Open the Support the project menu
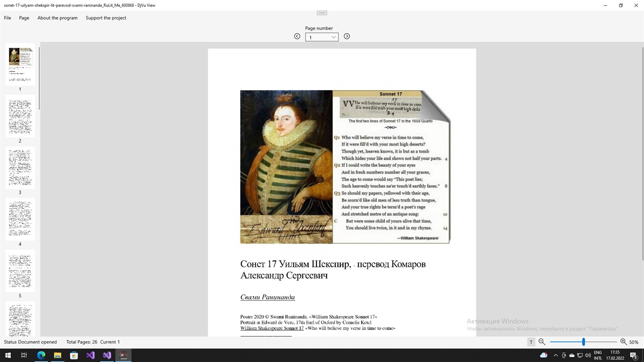644x362 pixels. [106, 18]
